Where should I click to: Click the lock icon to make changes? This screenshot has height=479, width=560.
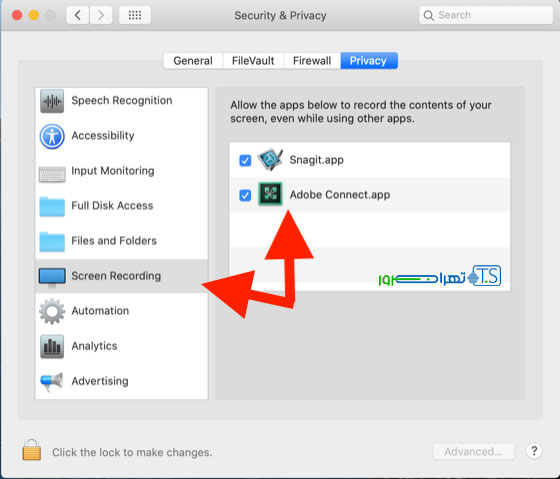pyautogui.click(x=32, y=450)
